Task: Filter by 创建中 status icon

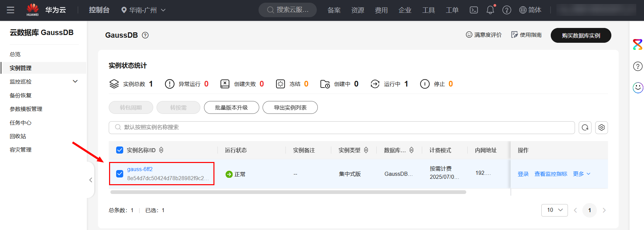Action: (x=325, y=84)
